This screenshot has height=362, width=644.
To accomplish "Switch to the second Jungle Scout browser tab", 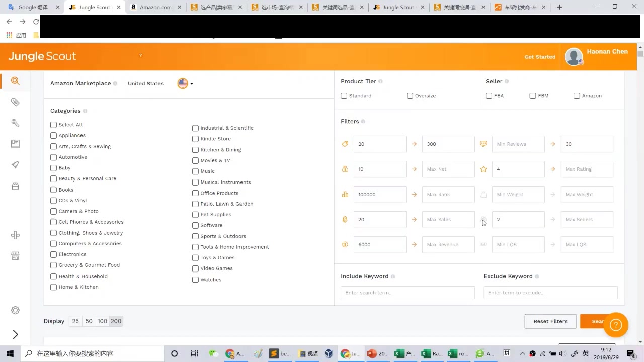I will pyautogui.click(x=398, y=7).
